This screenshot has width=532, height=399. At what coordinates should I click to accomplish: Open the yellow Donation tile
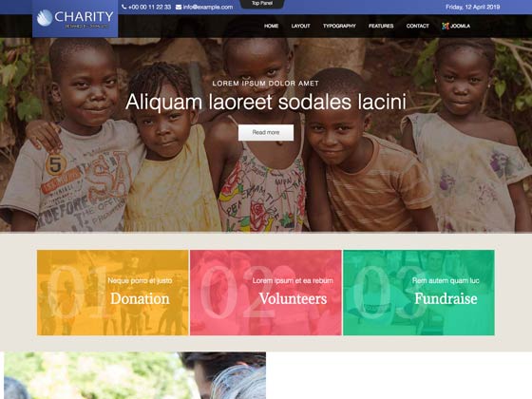tap(113, 293)
